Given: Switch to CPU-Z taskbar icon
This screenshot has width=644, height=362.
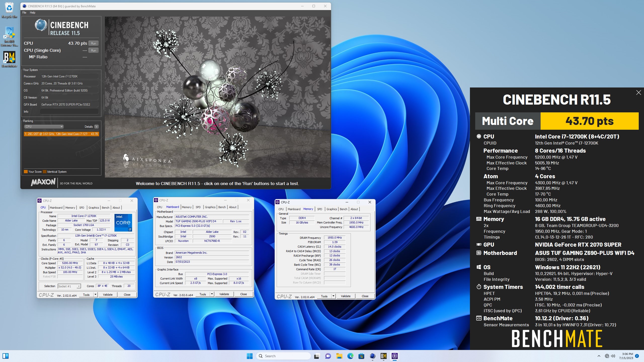Looking at the screenshot, I should [395, 356].
